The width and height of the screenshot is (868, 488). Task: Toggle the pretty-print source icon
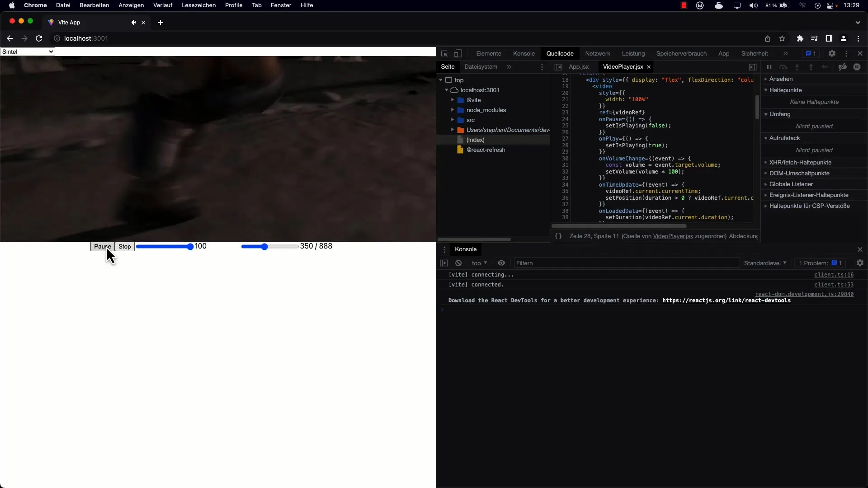559,236
